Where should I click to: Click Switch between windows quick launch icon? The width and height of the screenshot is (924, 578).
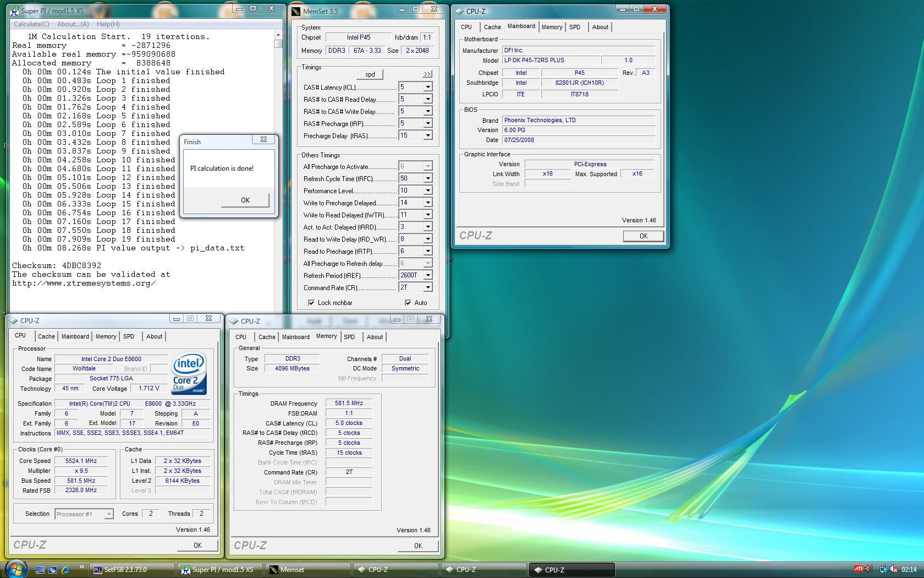pyautogui.click(x=53, y=570)
